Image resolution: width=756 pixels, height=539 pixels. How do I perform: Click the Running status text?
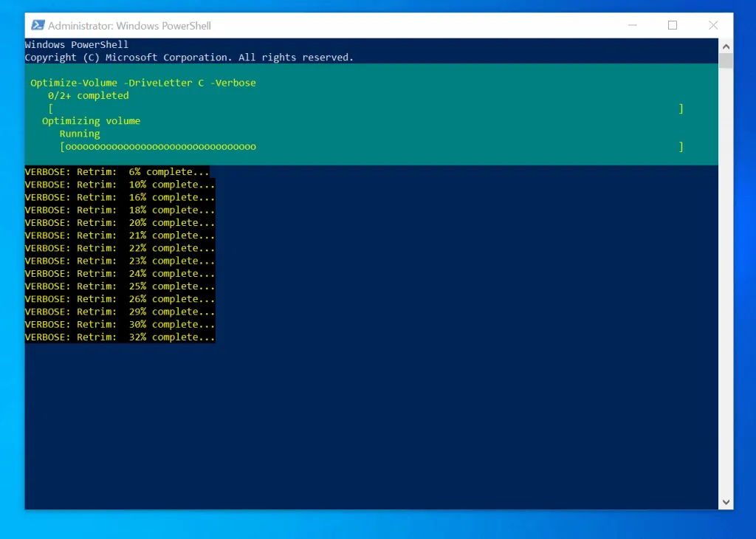pyautogui.click(x=79, y=133)
